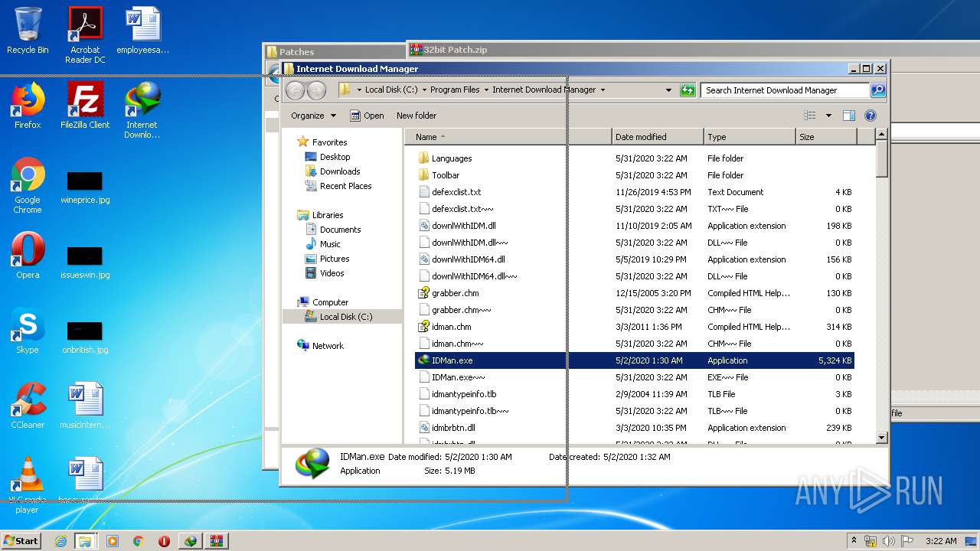Click the Search Internet Download Manager field

pyautogui.click(x=785, y=90)
